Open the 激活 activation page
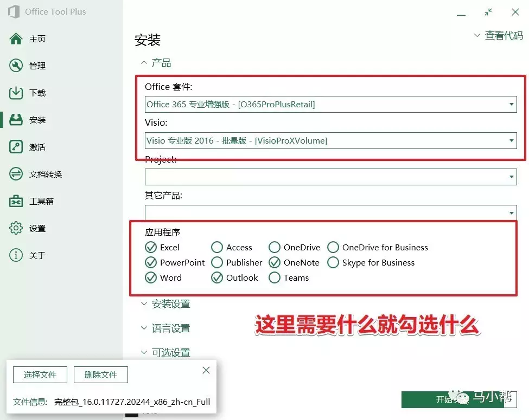 tap(37, 147)
